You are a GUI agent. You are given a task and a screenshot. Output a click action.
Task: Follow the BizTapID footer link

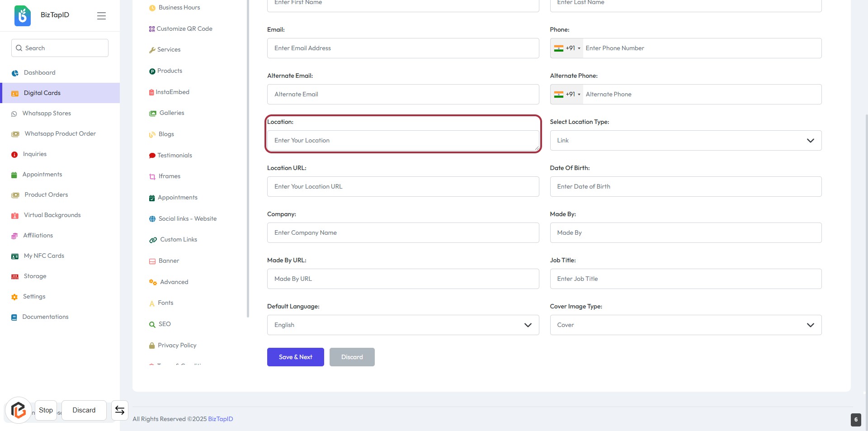[x=221, y=419]
